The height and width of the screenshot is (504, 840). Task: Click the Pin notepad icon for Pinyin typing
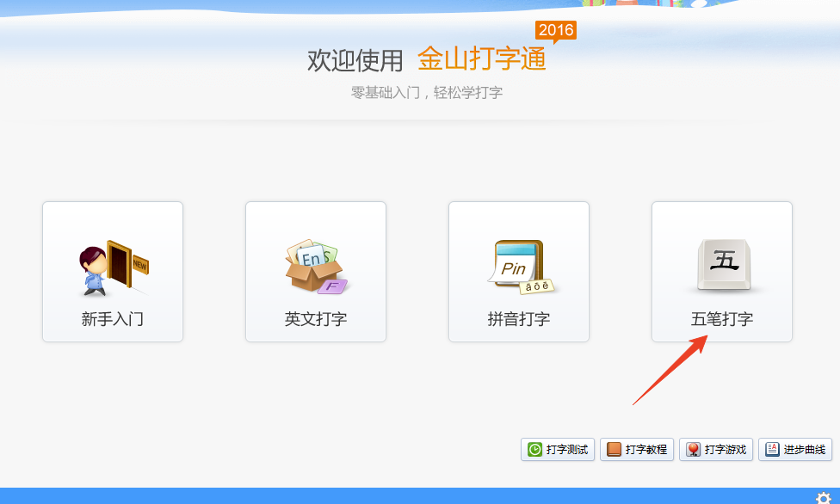(x=520, y=267)
